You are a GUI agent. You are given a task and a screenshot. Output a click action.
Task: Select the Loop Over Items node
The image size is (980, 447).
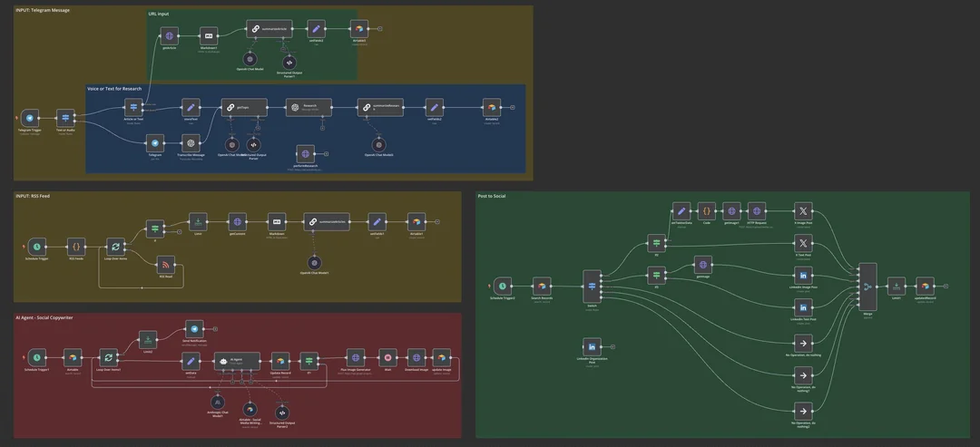tap(115, 247)
